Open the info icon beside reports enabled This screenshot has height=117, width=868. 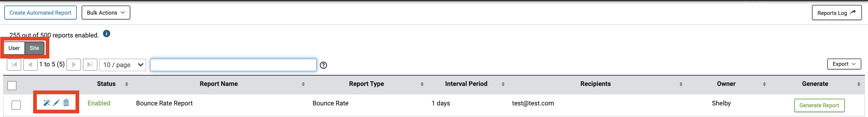(107, 34)
